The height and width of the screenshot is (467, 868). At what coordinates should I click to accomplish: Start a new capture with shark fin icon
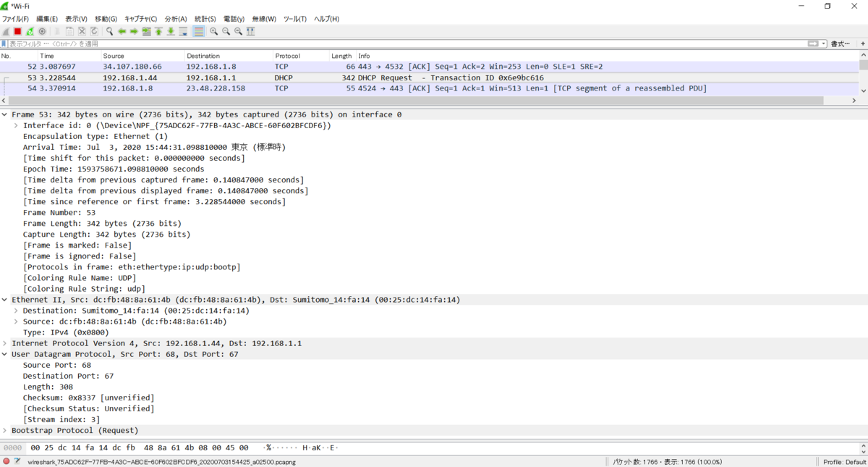coord(5,31)
